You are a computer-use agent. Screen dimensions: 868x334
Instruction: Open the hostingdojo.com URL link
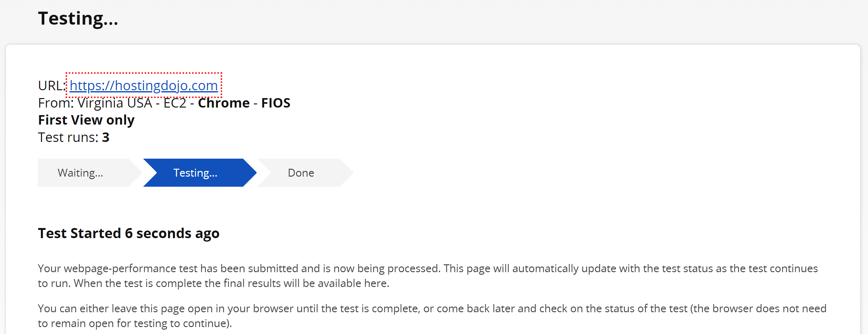[x=143, y=85]
